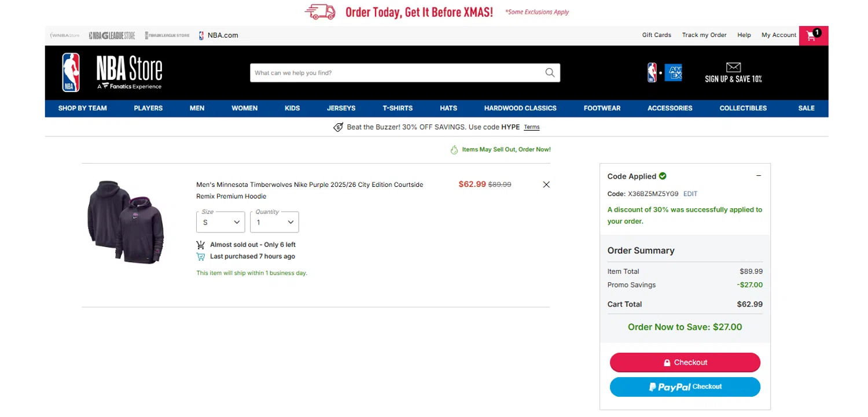Click the Sign Up & Save envelope icon
The width and height of the screenshot is (868, 417).
tap(733, 68)
